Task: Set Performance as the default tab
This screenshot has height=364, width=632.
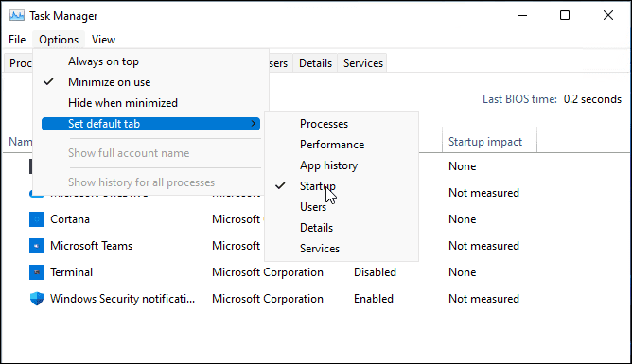Action: click(x=342, y=145)
